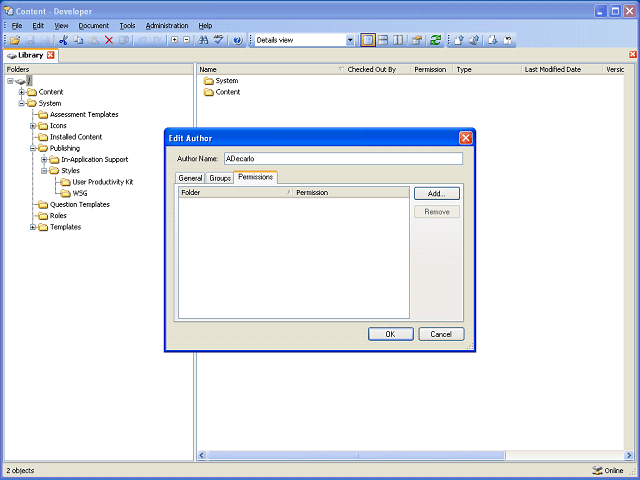Click the Collapse minus toolbar icon
This screenshot has width=640, height=480.
(x=187, y=40)
